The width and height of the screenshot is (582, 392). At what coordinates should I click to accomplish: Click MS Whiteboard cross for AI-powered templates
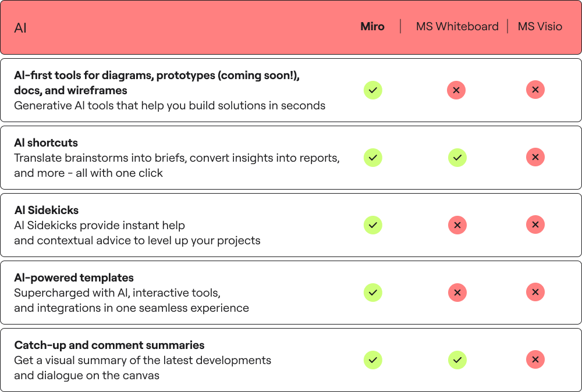tap(457, 293)
